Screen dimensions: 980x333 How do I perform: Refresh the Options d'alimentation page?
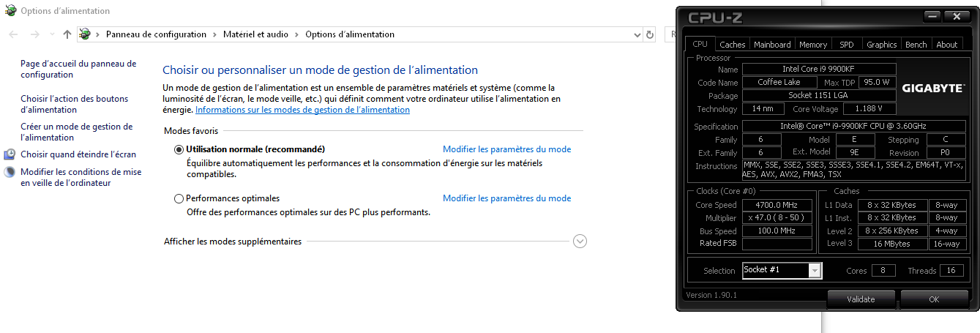[650, 34]
